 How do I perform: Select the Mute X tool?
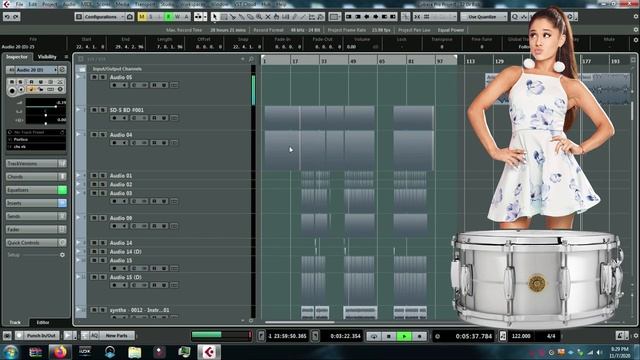point(268,17)
